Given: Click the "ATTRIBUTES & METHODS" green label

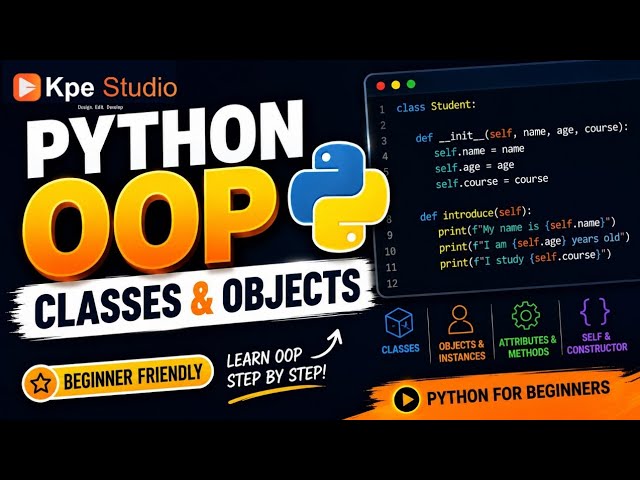Looking at the screenshot, I should 527,347.
